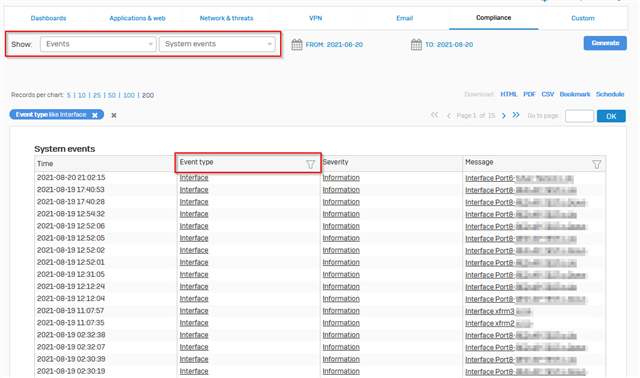Viewport: 640px width, 378px height.
Task: Click the Schedule link
Action: point(610,94)
